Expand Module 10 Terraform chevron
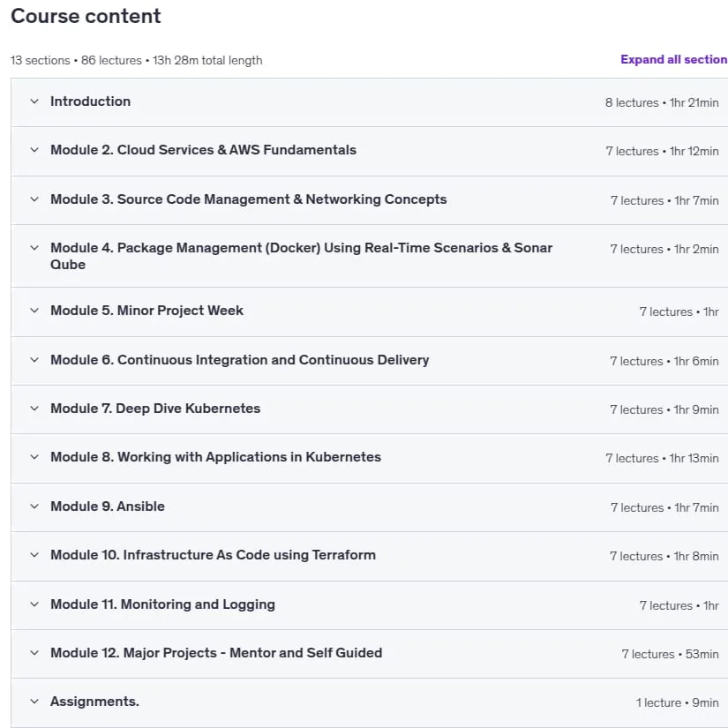 click(34, 555)
